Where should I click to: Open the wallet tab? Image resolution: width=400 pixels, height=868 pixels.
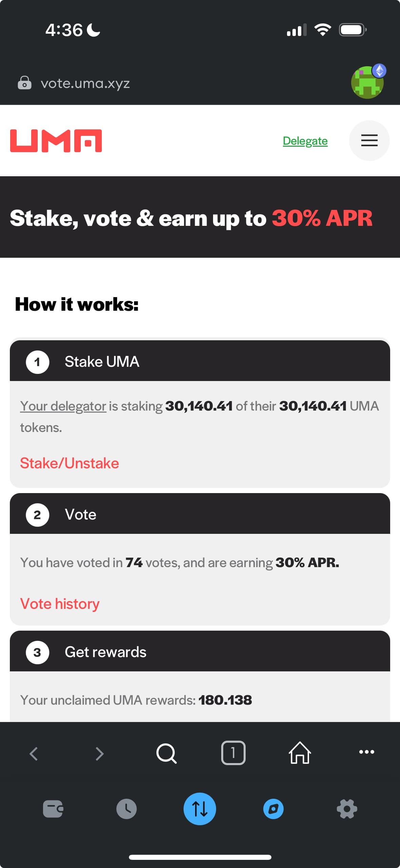53,809
